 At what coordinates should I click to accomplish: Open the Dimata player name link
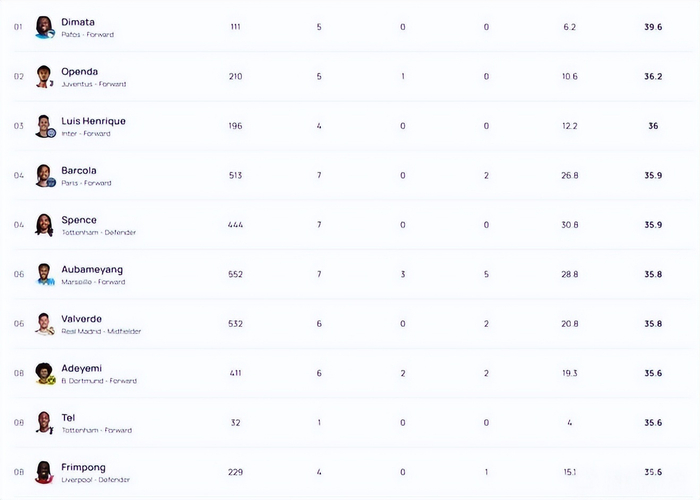click(x=78, y=21)
